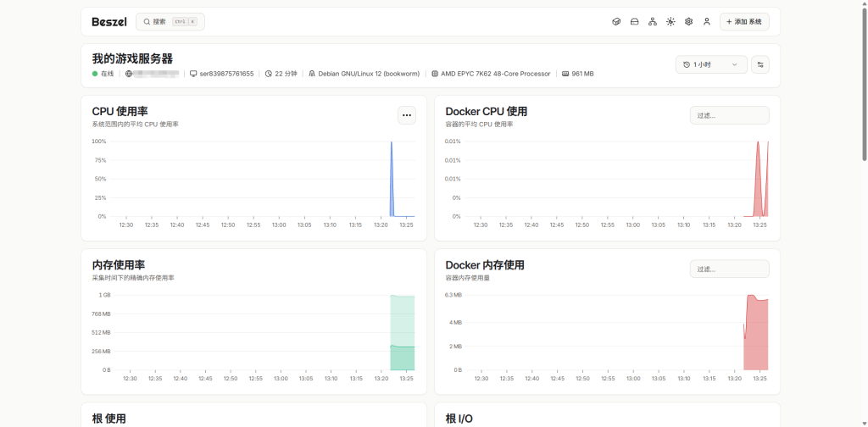Click the 系统范围内的平均 CPU 使用率 subtitle
This screenshot has height=427, width=868.
(135, 125)
